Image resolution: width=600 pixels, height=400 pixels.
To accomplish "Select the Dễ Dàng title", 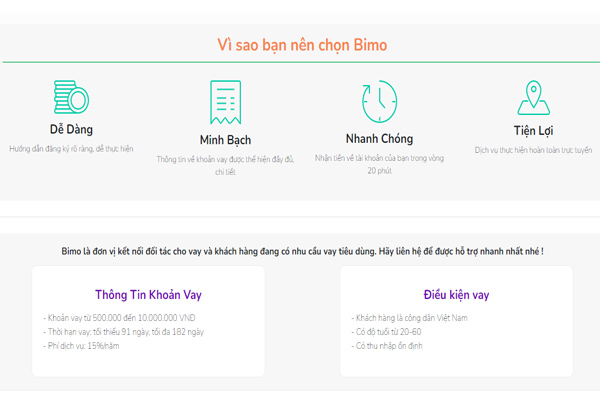I will 71,129.
